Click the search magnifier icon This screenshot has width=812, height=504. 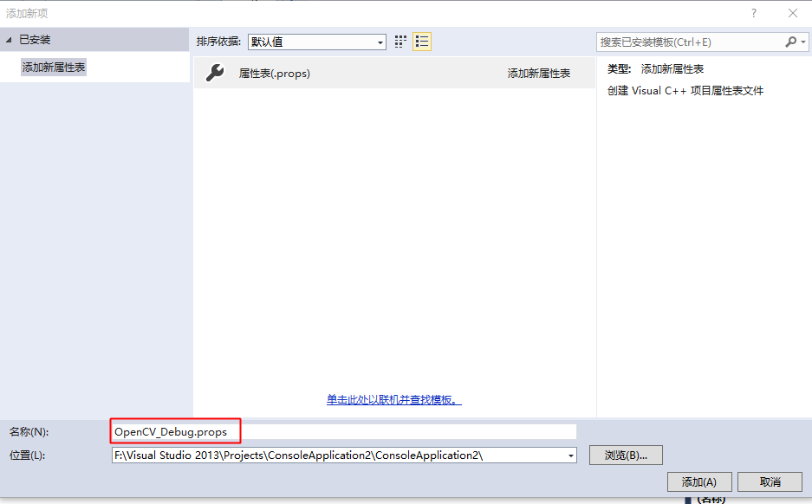point(790,41)
